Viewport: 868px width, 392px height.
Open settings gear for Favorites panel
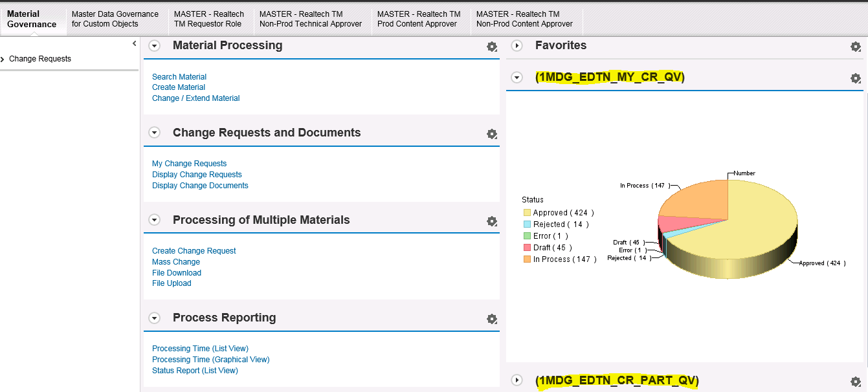pyautogui.click(x=855, y=47)
